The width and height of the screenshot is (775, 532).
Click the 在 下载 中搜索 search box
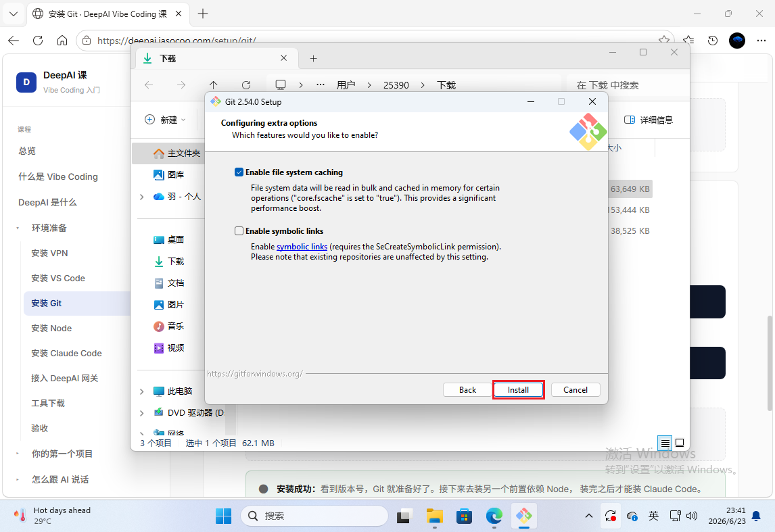tap(626, 85)
